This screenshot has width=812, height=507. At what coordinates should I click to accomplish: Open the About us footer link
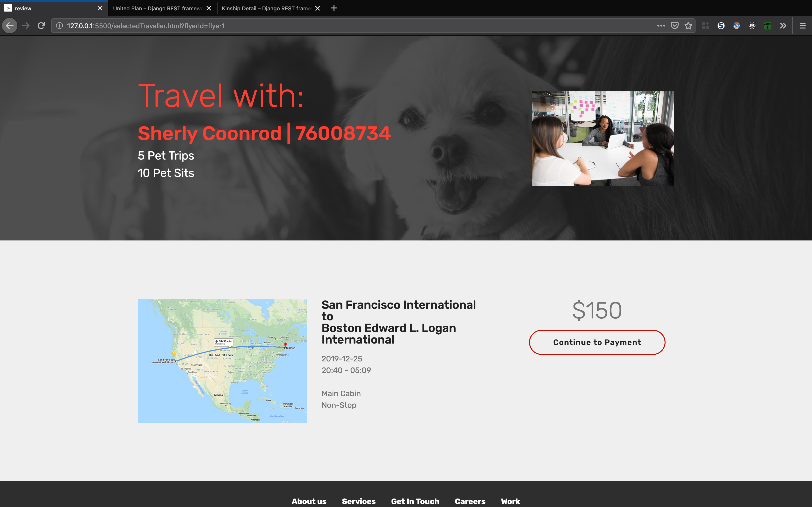click(309, 501)
